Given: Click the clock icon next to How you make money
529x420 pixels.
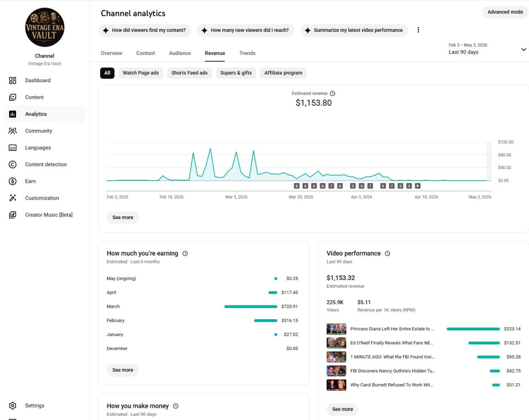Looking at the screenshot, I should point(176,406).
